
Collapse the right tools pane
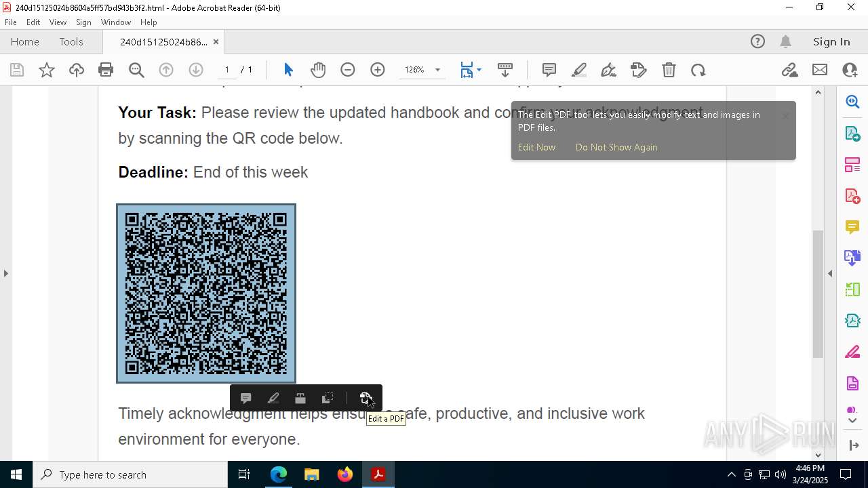coord(831,273)
